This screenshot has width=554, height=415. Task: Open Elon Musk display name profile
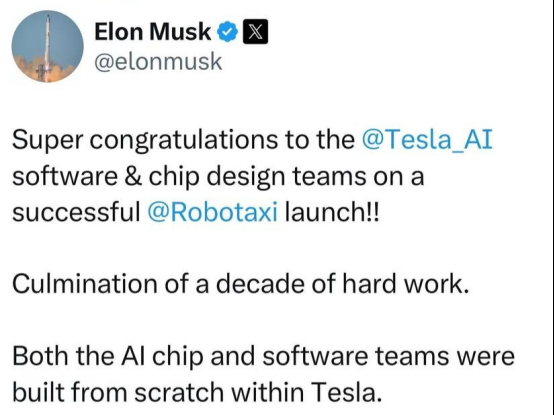tap(153, 32)
